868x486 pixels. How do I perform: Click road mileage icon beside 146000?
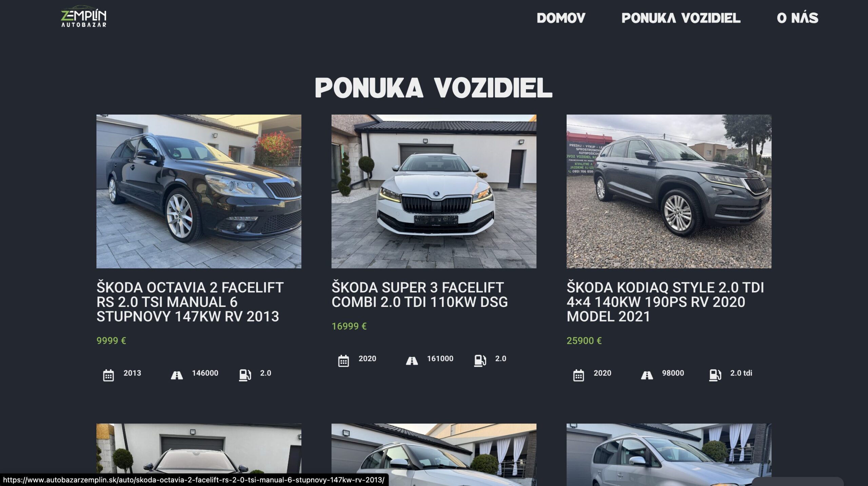pos(177,375)
